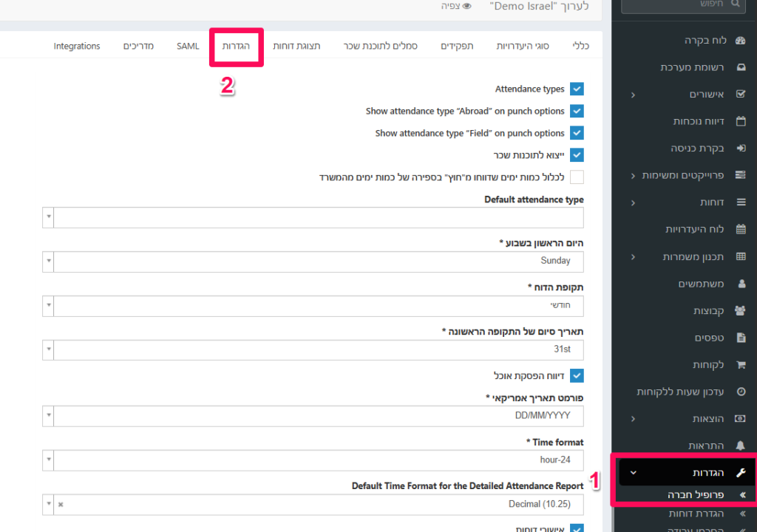The width and height of the screenshot is (757, 532).
Task: Toggle Show attendance type "Abroad" checkbox
Action: pos(577,111)
